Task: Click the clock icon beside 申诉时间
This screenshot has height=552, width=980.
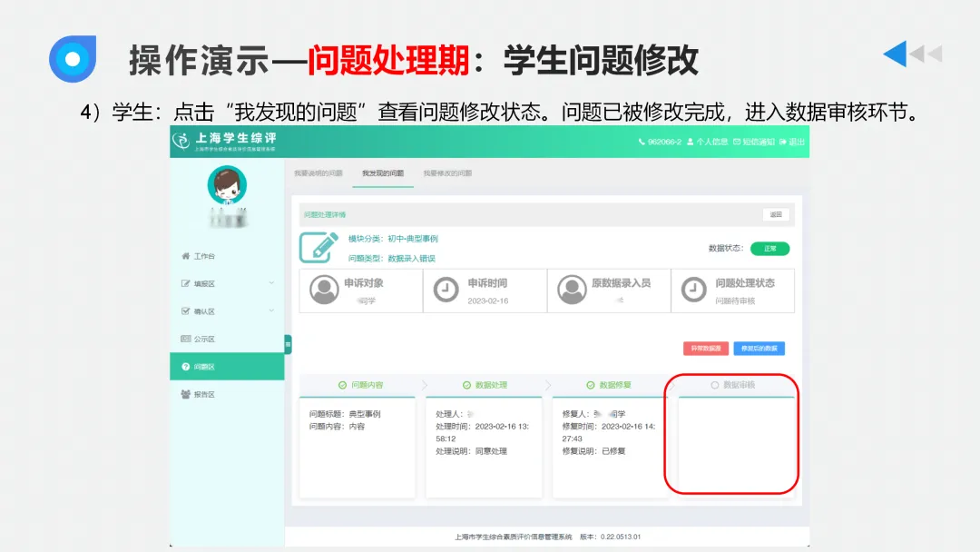Action: pyautogui.click(x=445, y=290)
